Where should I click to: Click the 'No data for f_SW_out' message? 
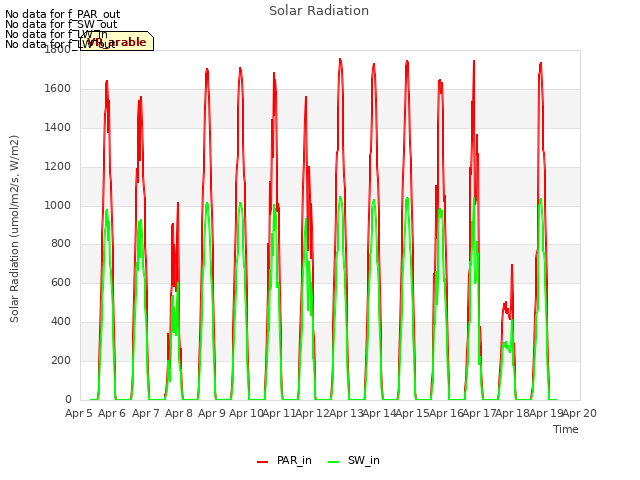(61, 24)
